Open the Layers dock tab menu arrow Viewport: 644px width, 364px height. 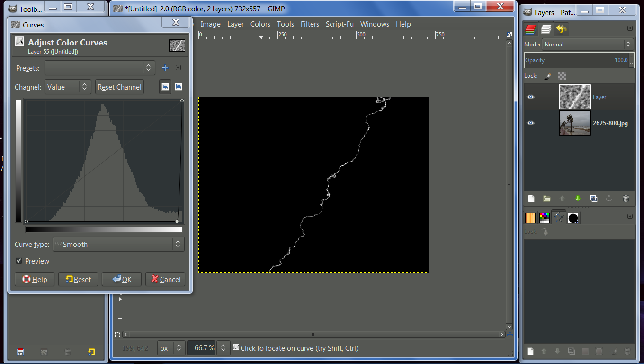click(x=630, y=28)
